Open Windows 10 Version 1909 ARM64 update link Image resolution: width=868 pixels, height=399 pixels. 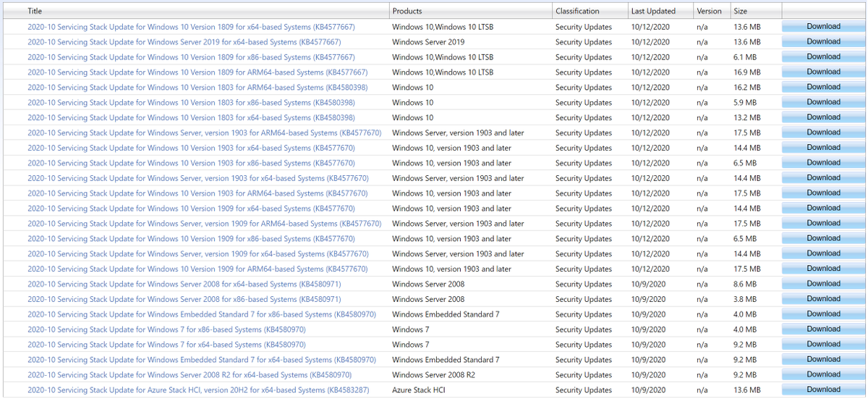tap(197, 269)
